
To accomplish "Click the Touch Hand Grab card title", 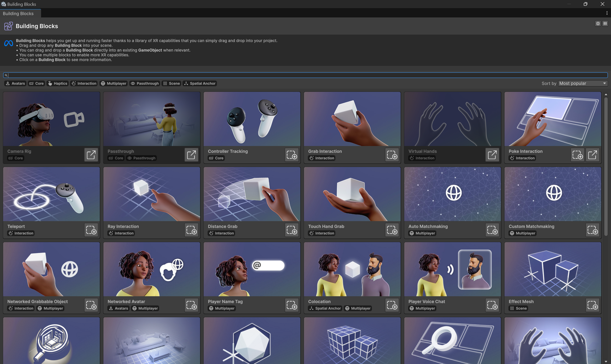I will [x=326, y=226].
